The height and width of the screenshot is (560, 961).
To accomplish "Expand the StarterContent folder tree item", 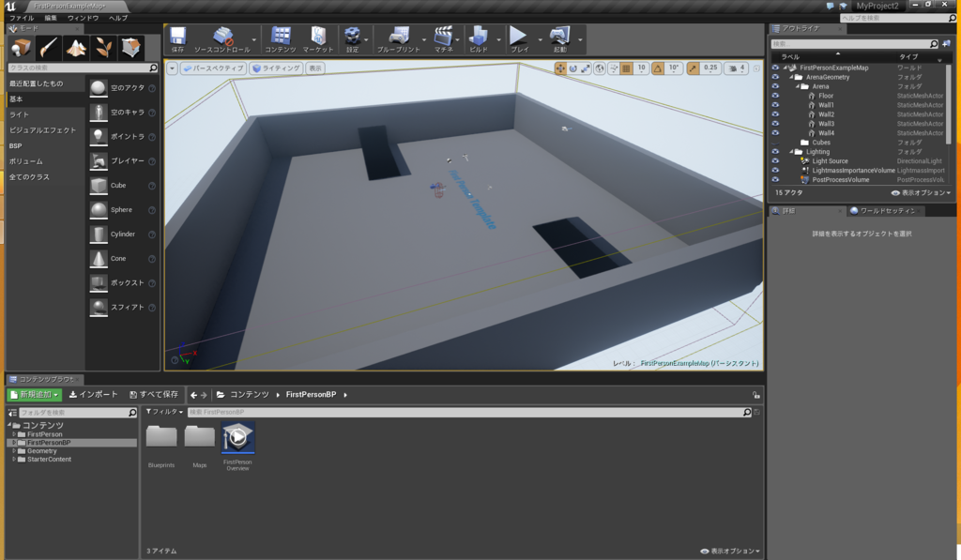I will click(14, 459).
